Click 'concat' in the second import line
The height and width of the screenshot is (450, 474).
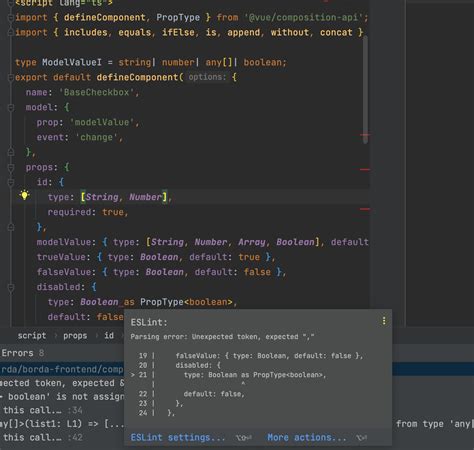(336, 32)
